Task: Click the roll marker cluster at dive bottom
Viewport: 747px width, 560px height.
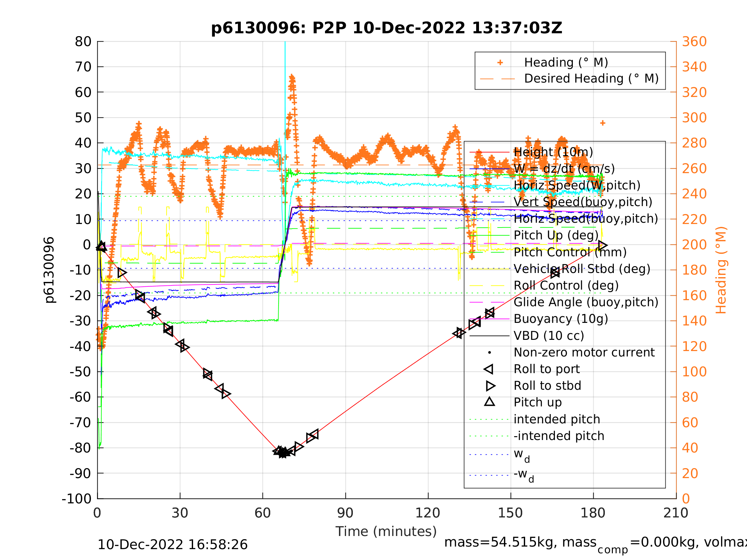Action: (x=283, y=452)
